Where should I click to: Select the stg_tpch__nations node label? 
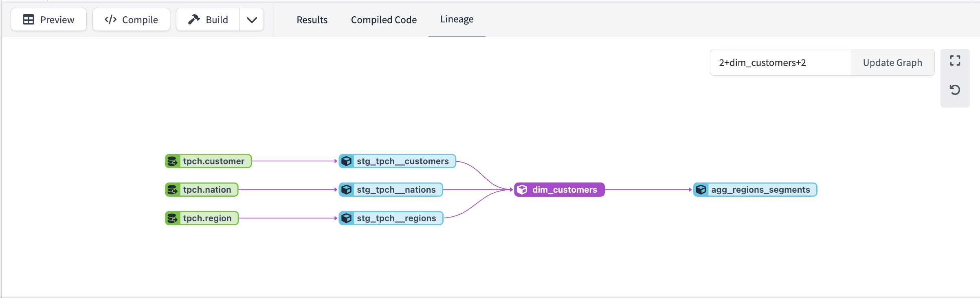click(x=396, y=190)
